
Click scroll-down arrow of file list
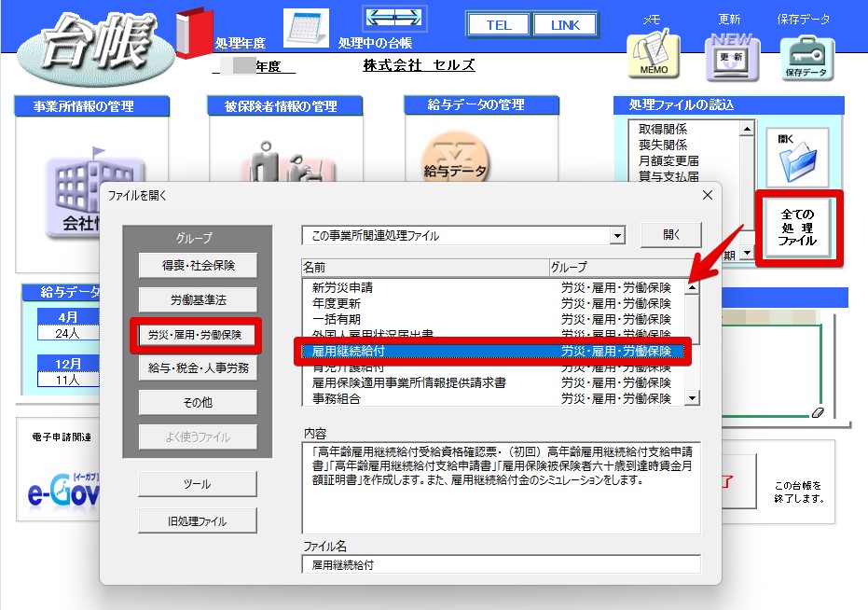(692, 397)
